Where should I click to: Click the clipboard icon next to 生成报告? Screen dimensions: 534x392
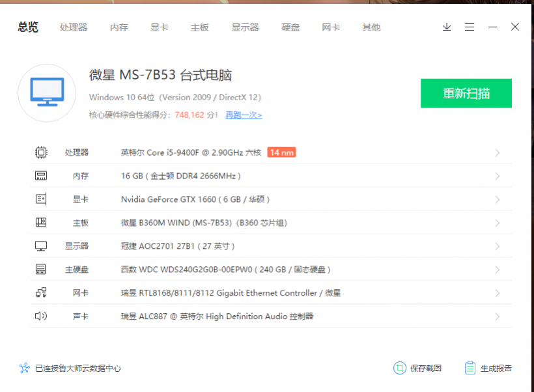(x=470, y=368)
